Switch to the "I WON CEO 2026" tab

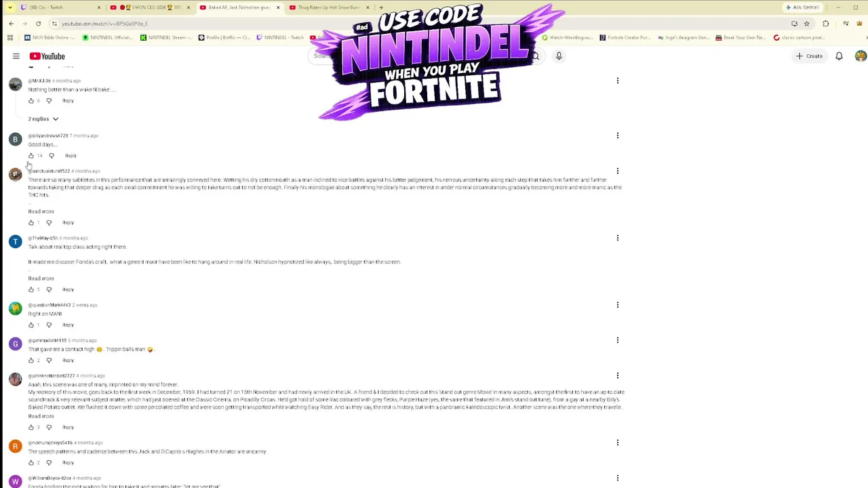[x=151, y=7]
